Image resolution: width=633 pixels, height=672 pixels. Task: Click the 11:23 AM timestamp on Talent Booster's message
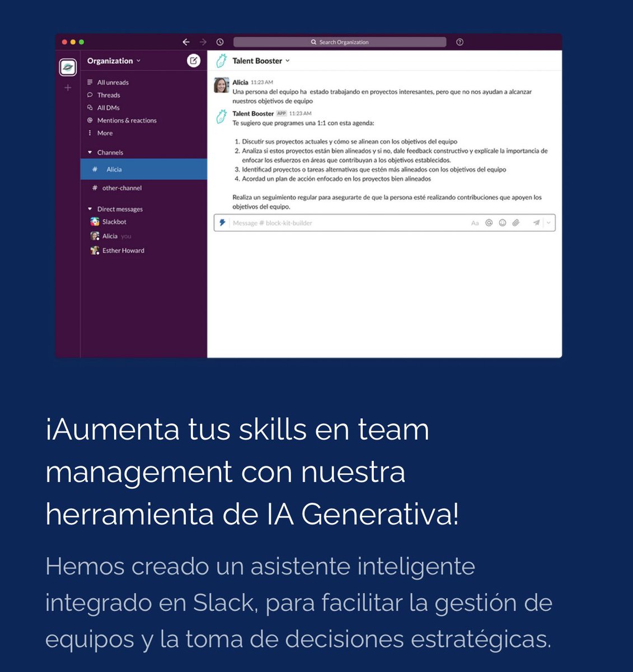pyautogui.click(x=301, y=114)
